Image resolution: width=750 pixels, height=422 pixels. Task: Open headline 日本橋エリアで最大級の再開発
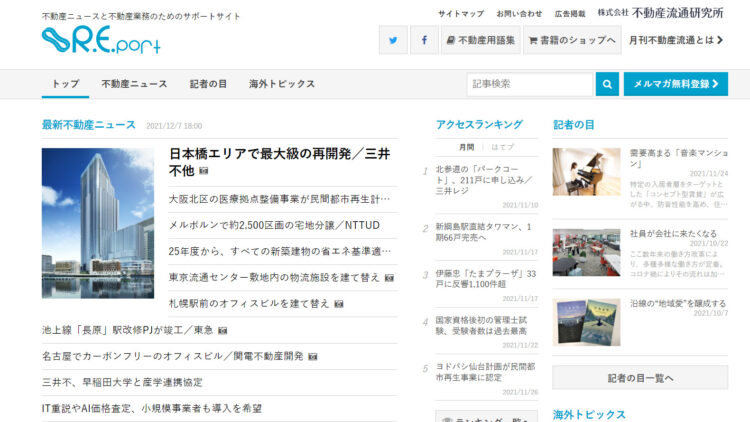(280, 162)
